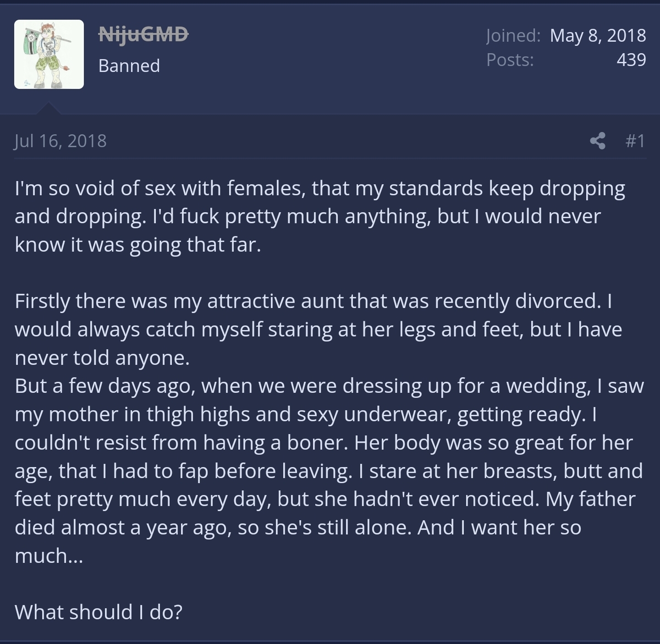The image size is (660, 644).
Task: Click the #1 post permalink
Action: [x=635, y=141]
